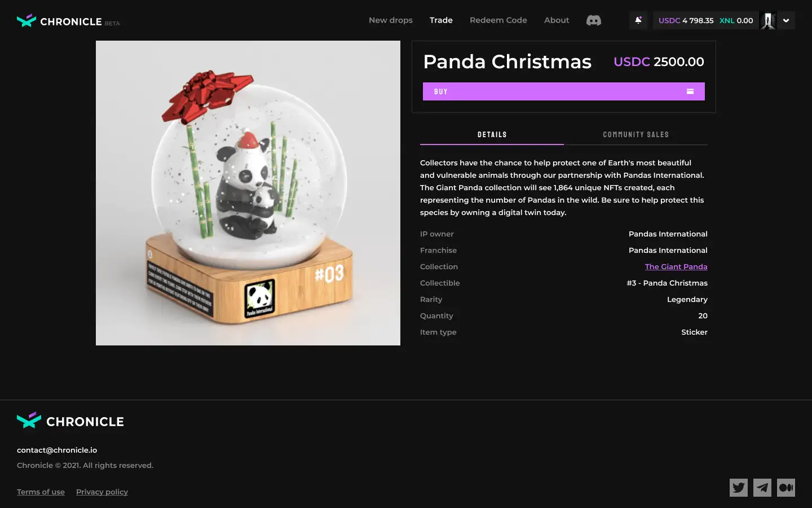The height and width of the screenshot is (508, 812).
Task: Open the Twitter social link
Action: [739, 488]
